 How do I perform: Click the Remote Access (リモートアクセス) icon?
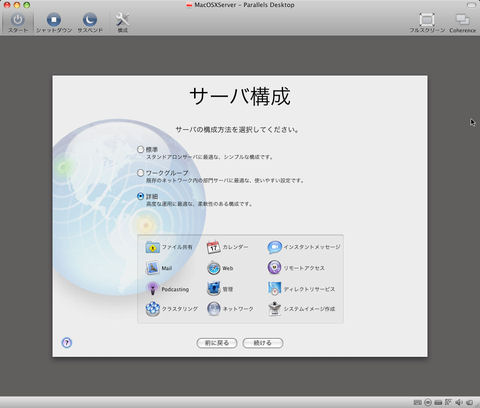click(274, 268)
